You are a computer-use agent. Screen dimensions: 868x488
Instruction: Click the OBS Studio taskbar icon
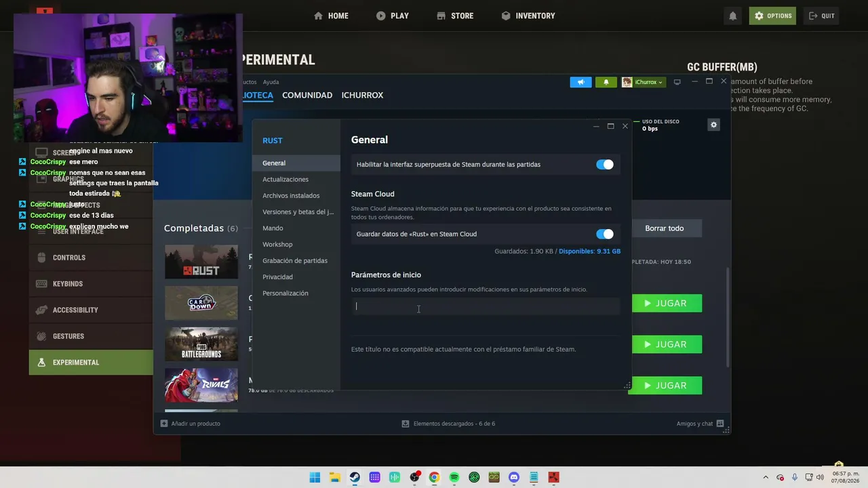(414, 477)
